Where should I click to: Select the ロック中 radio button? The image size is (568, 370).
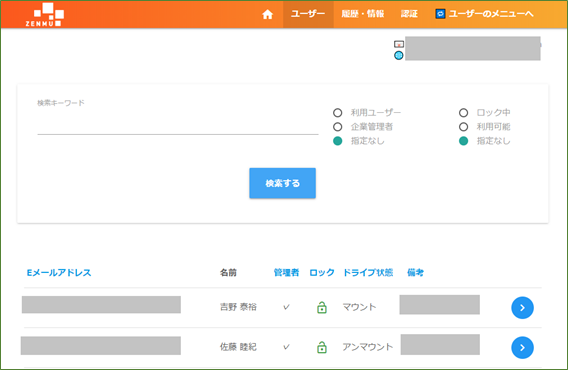[x=464, y=113]
